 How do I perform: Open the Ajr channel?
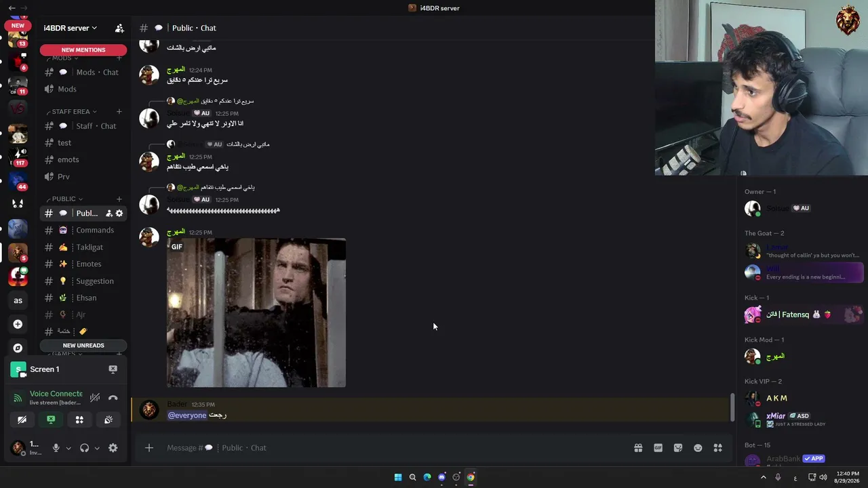[83, 315]
